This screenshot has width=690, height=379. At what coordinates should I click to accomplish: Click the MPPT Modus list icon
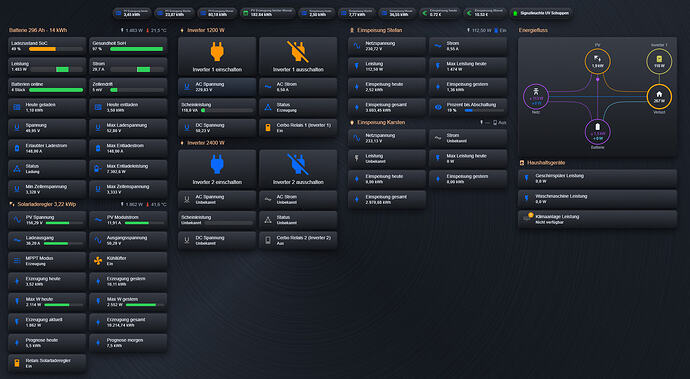[x=17, y=261]
